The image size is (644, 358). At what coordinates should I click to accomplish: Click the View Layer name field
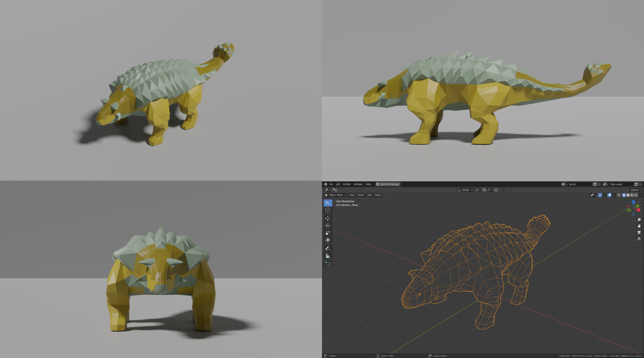click(x=621, y=184)
